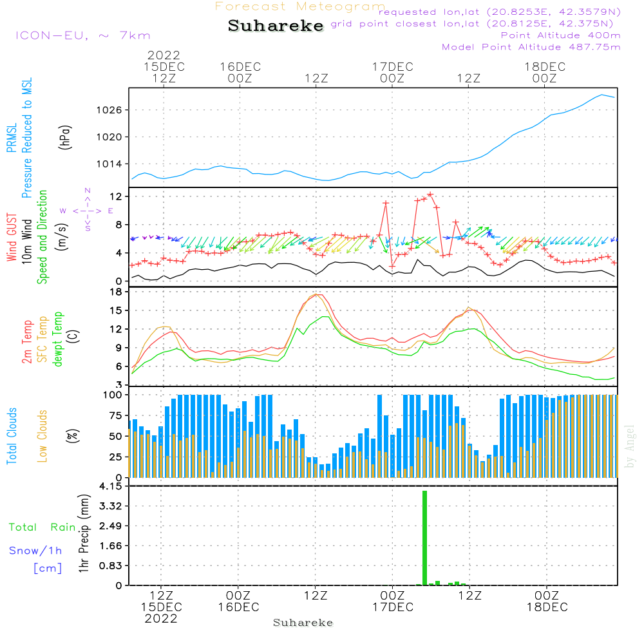Select the "Total Rain" legend label

pos(42,527)
